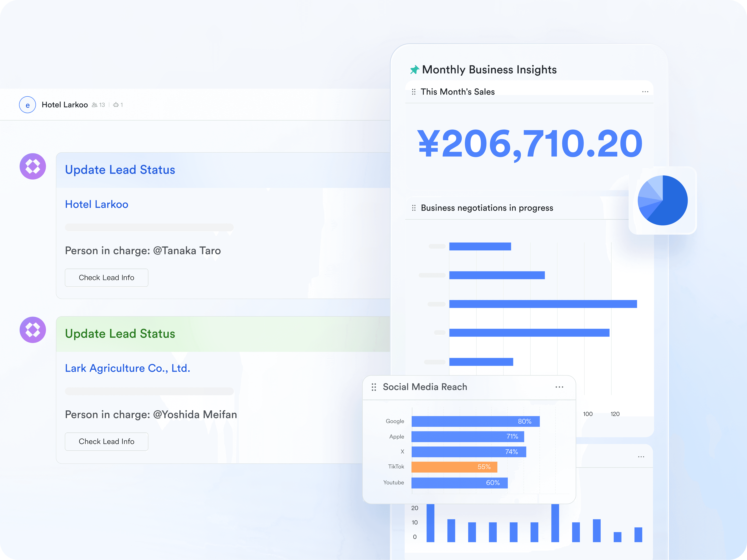Open the Lark Agriculture Co., Ltd. link
The width and height of the screenshot is (747, 560).
point(127,368)
